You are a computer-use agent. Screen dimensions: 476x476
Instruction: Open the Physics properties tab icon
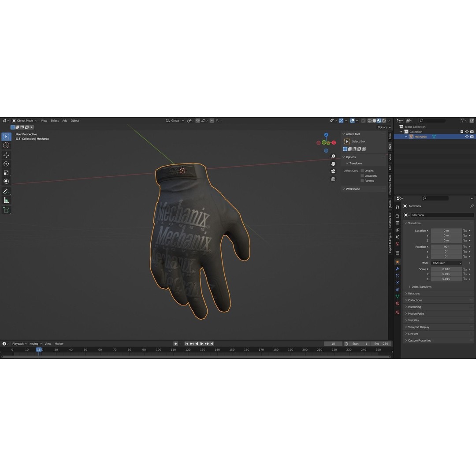[x=398, y=283]
